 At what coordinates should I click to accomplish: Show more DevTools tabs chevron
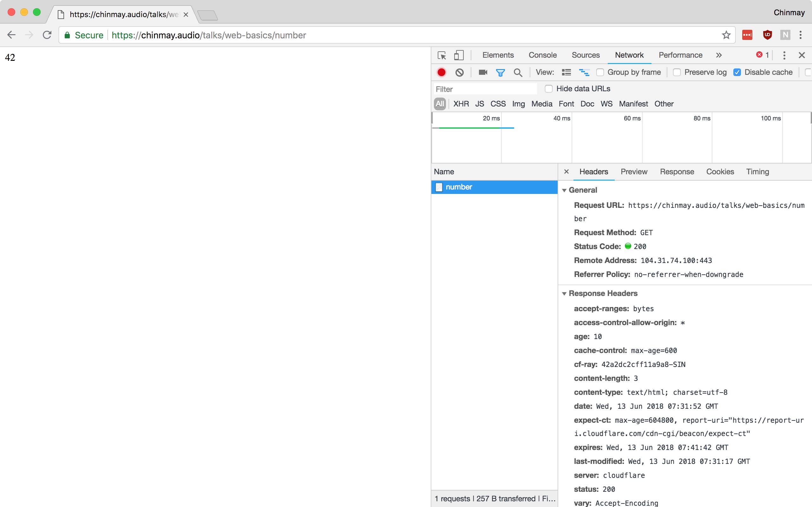tap(719, 55)
